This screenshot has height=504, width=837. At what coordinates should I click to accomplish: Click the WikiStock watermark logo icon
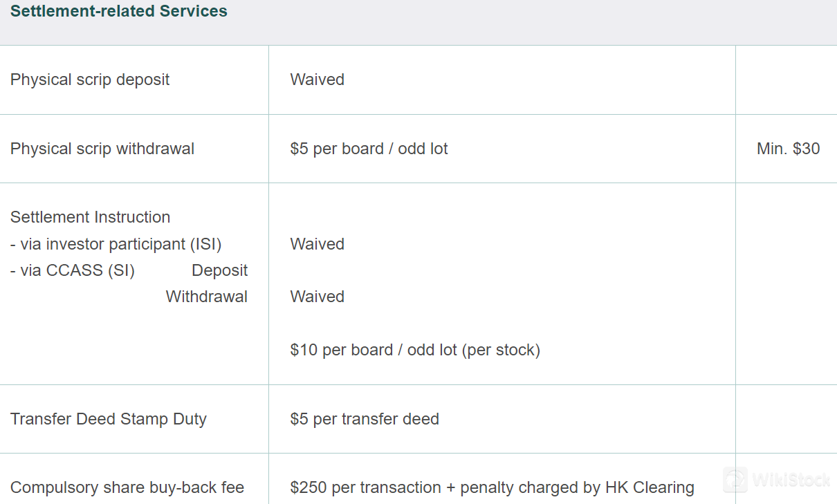point(735,479)
